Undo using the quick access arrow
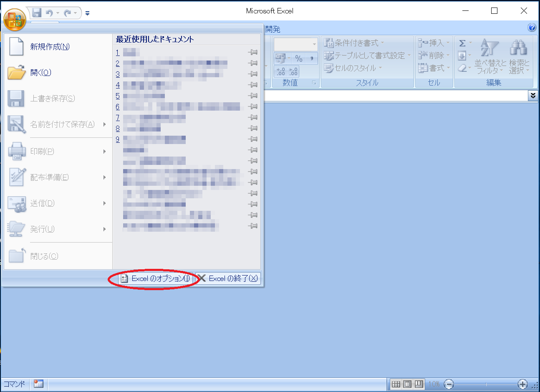The height and width of the screenshot is (392, 540). click(50, 13)
